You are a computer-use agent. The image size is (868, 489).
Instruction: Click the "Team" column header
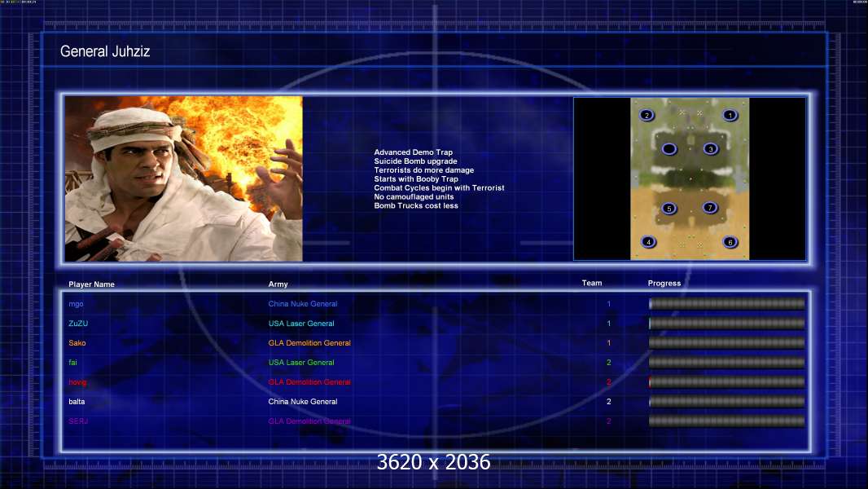(x=592, y=283)
